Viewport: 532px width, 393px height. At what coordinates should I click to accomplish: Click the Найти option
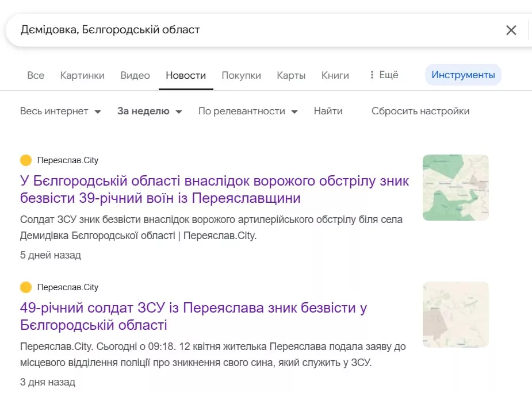[x=328, y=111]
